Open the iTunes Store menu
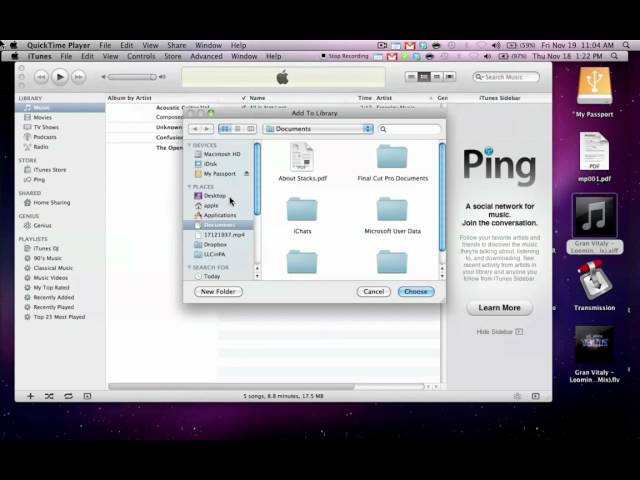640x480 pixels. [173, 56]
